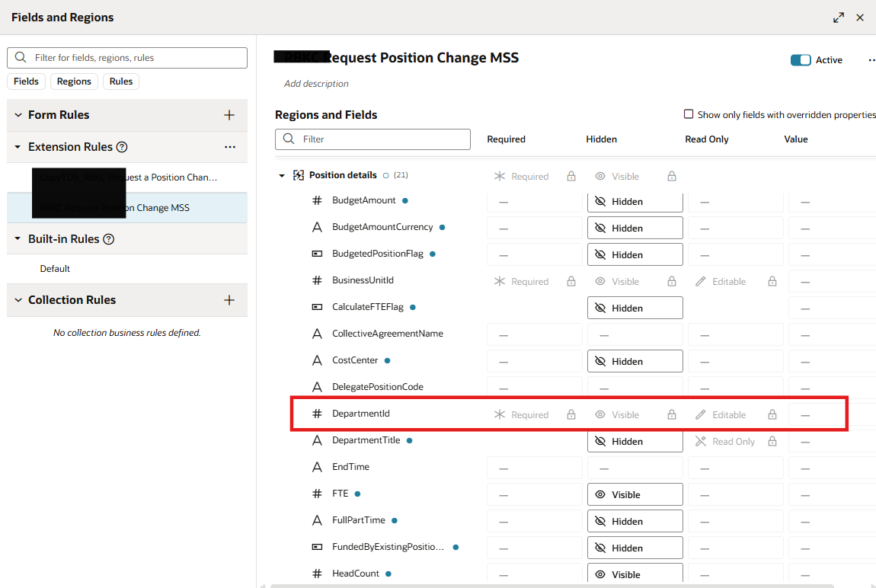
Task: Click the Position details override circle indicator
Action: pos(385,175)
